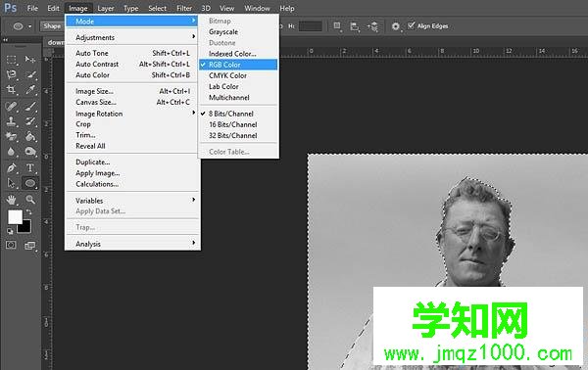Choose RGB Color mode
Viewport: 588px width, 370px height.
(238, 65)
